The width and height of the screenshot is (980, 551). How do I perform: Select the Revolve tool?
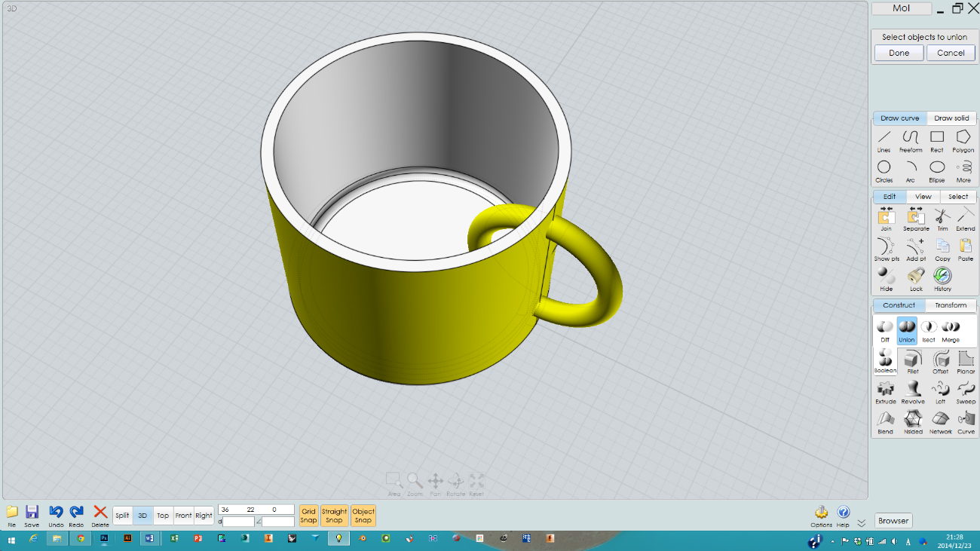tap(913, 392)
